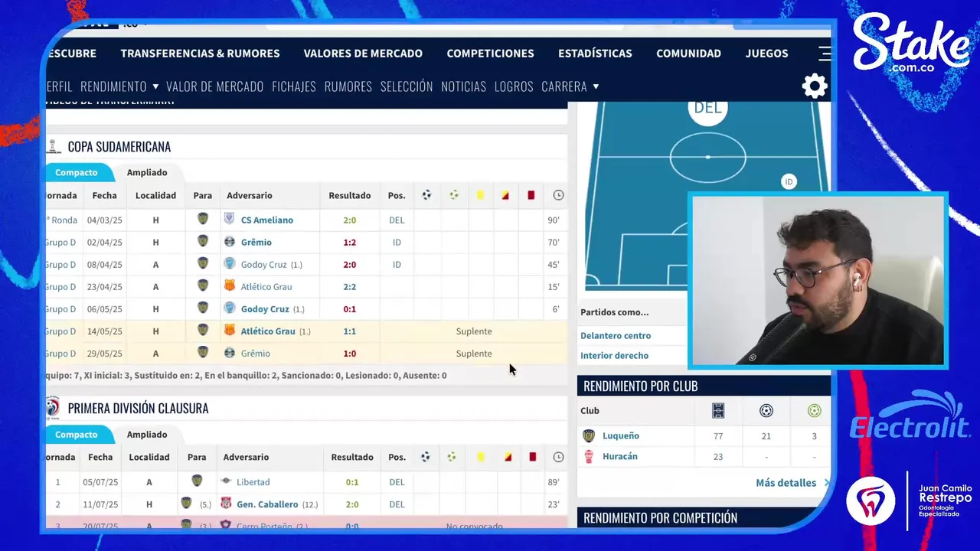The height and width of the screenshot is (551, 980).
Task: Click the assists icon in Copa Sudamericana header
Action: click(454, 195)
